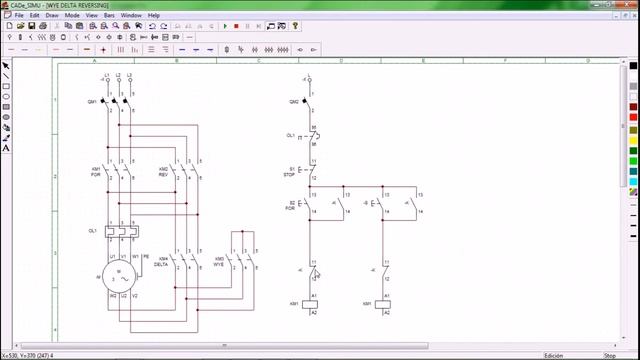The width and height of the screenshot is (640, 360).
Task: Select the empty Ellipse tool
Action: pyautogui.click(x=6, y=97)
